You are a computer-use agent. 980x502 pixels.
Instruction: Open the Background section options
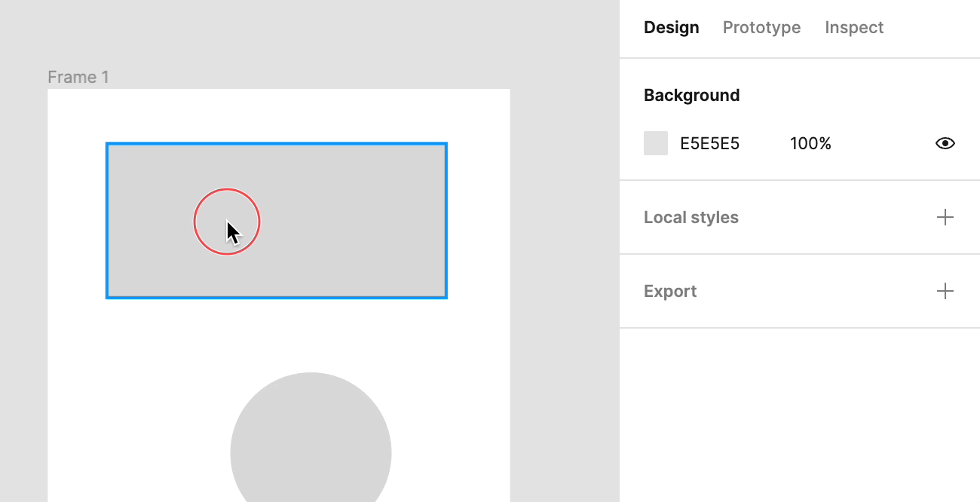691,95
